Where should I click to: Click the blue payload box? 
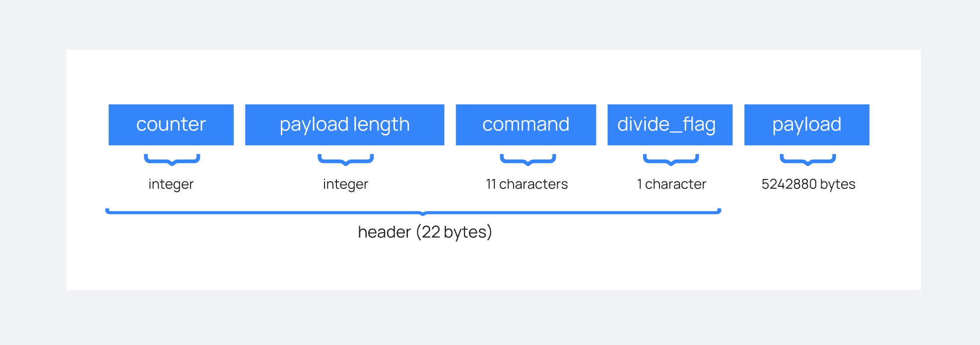pyautogui.click(x=806, y=124)
